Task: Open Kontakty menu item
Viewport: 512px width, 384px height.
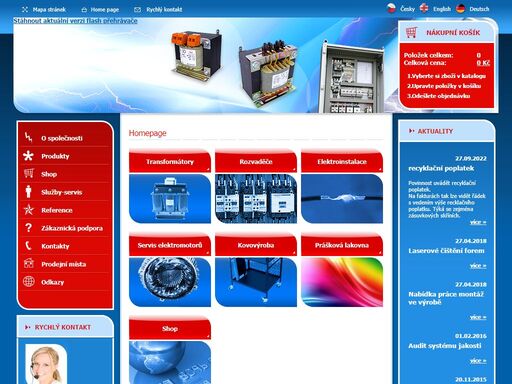Action: (55, 246)
